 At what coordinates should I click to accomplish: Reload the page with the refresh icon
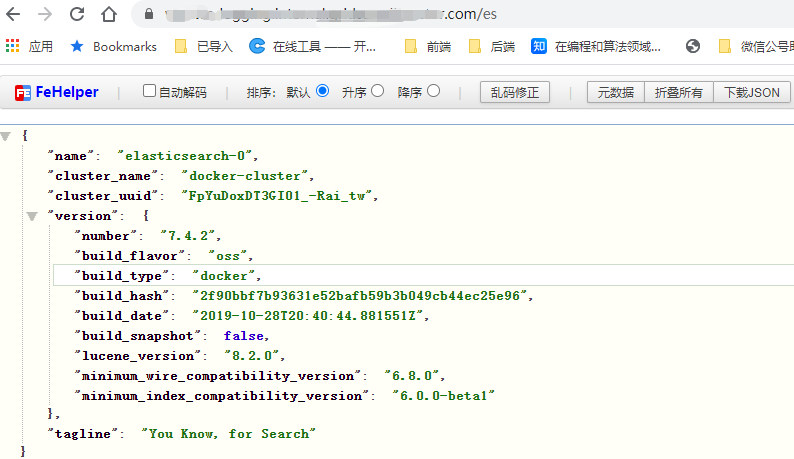coord(77,14)
